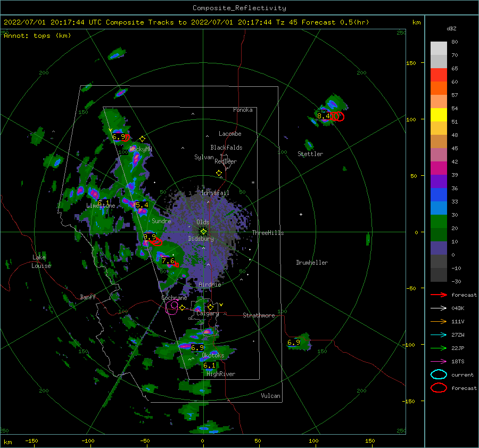
Task: Select the 6.9 storm label southeast of Strathmore
Action: coord(294,343)
